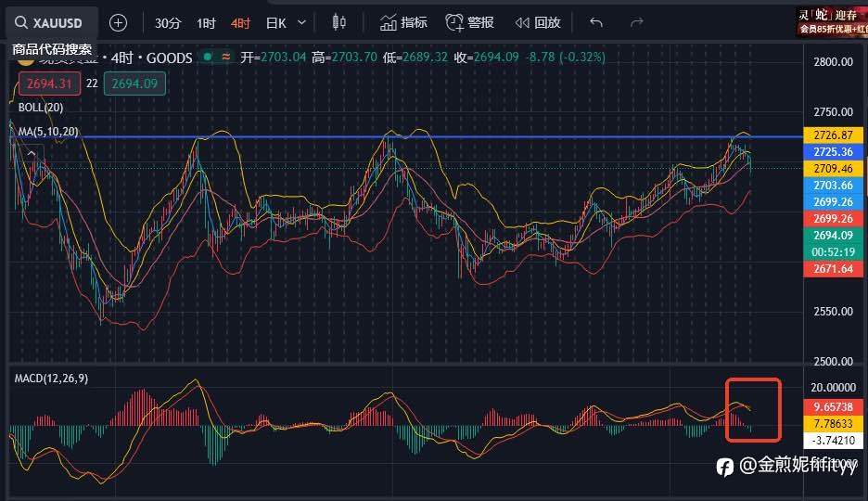Expand the timeframe dropdown chevron
Screen dimensions: 868x501
point(301,22)
